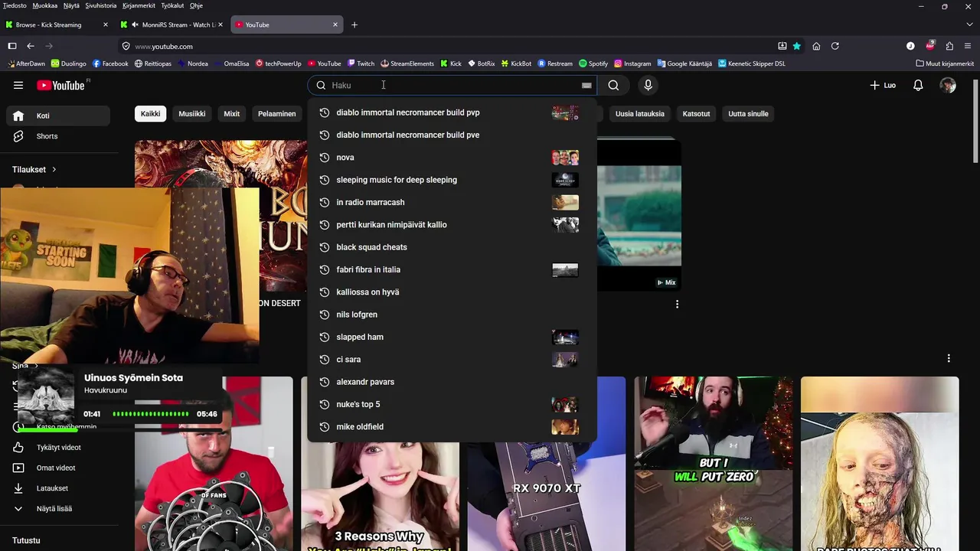980x551 pixels.
Task: Select the Uutta sinulle filter chip
Action: [x=748, y=114]
